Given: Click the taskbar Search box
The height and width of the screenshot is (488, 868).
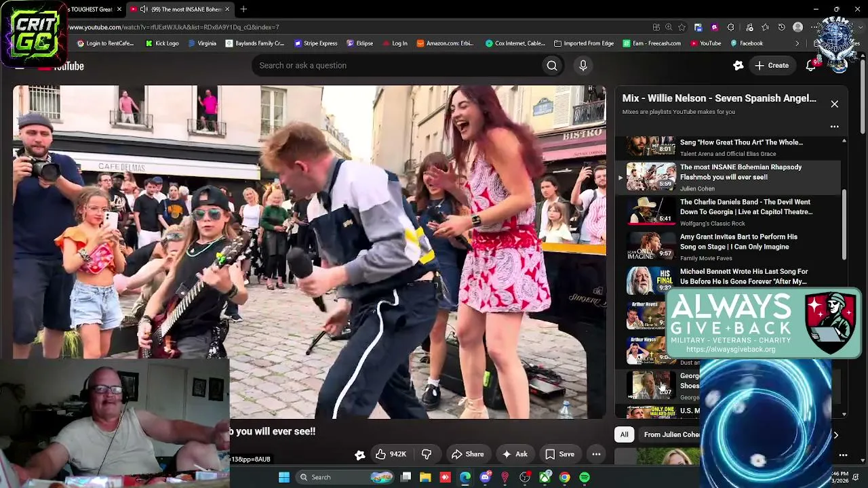Looking at the screenshot, I should pyautogui.click(x=344, y=477).
